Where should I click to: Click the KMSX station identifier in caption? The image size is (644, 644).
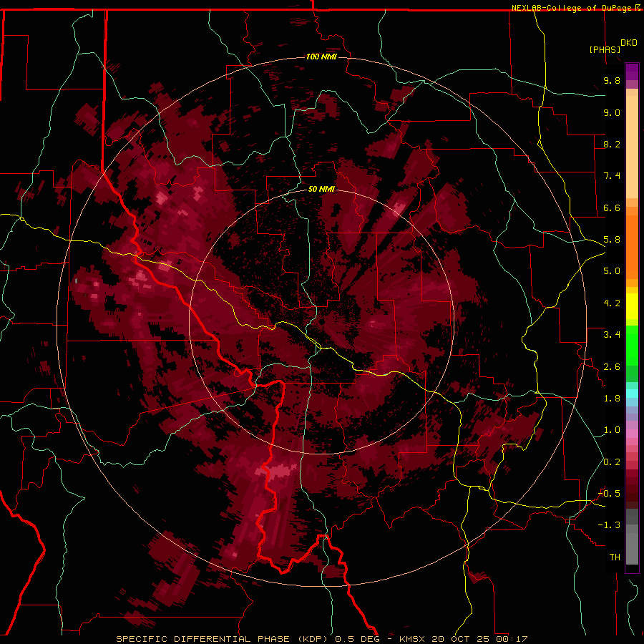click(412, 639)
